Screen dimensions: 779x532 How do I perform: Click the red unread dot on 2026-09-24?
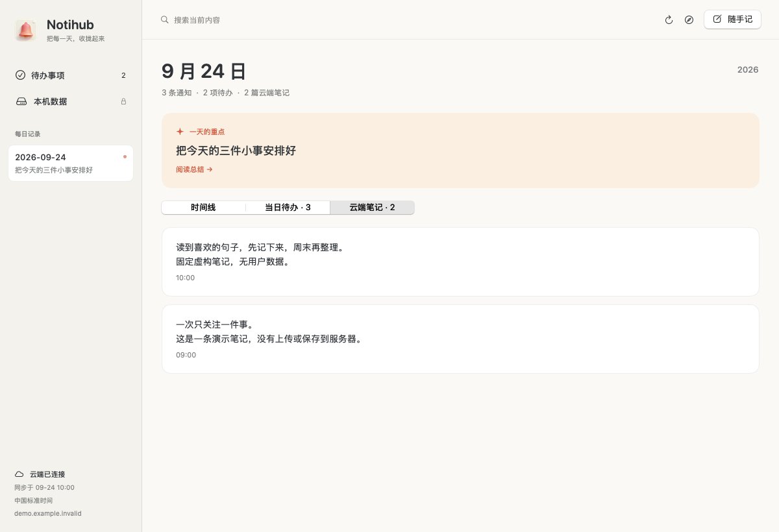click(x=125, y=156)
